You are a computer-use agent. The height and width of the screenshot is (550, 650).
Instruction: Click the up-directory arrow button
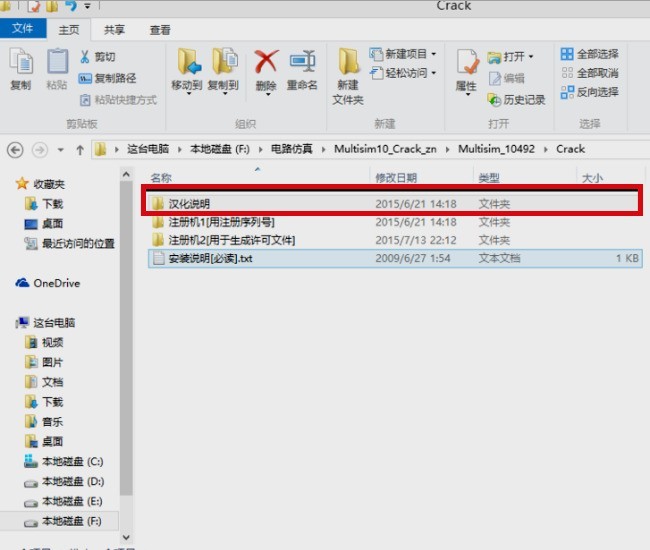[79, 149]
